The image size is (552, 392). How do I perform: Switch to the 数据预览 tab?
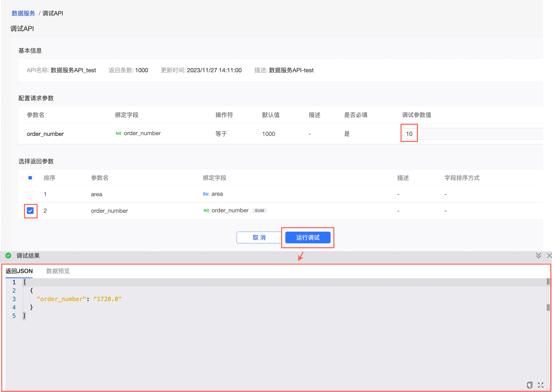58,271
